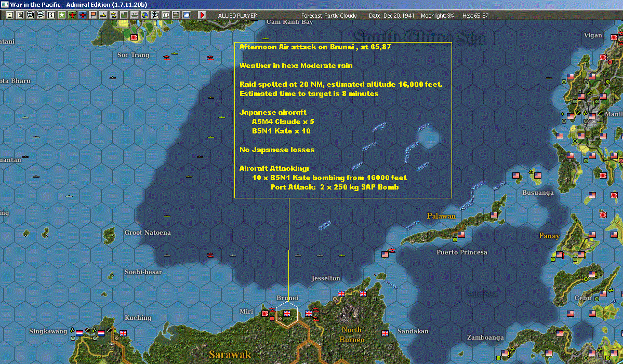
Task: Click the Moonlight: 3% status text
Action: [x=437, y=16]
